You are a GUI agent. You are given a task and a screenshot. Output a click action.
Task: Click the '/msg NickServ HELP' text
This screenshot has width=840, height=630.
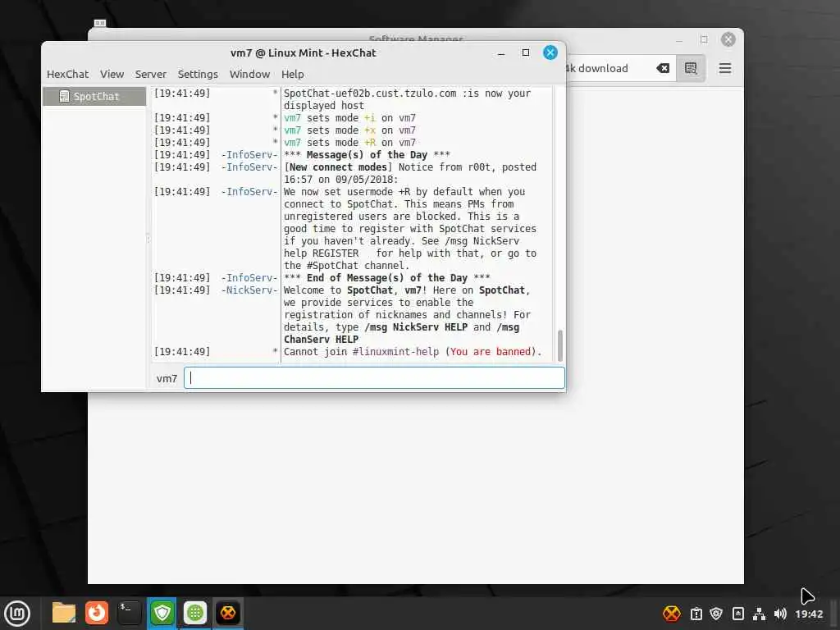(x=416, y=327)
